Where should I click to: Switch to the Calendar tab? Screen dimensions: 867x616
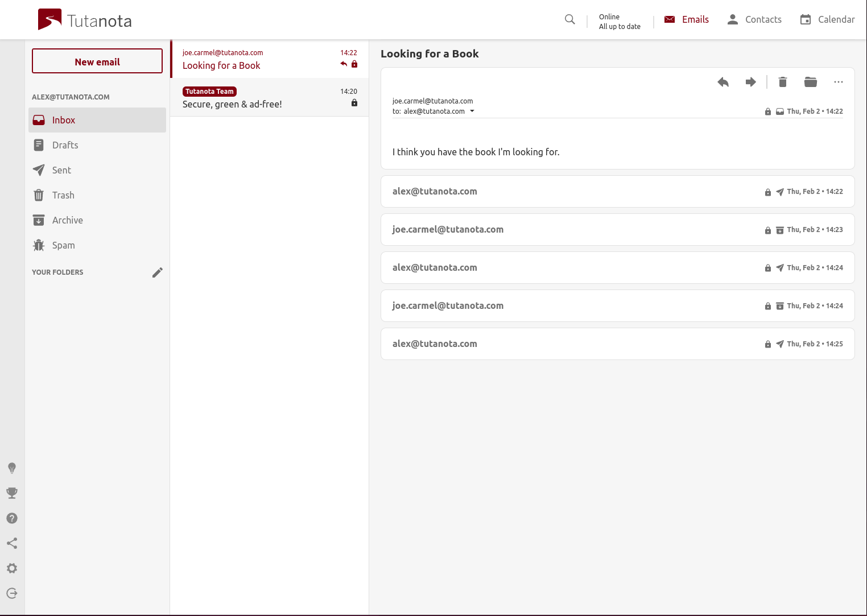[x=827, y=20]
